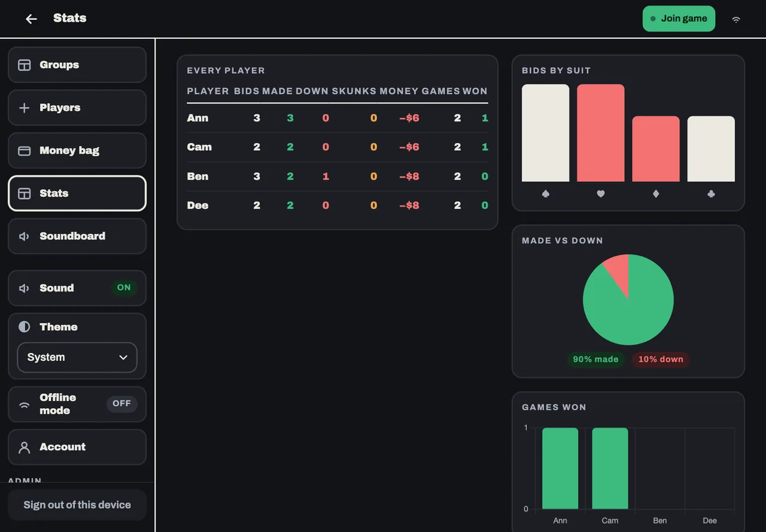Toggle Offline mode OFF switch
The width and height of the screenshot is (766, 532).
pos(121,404)
